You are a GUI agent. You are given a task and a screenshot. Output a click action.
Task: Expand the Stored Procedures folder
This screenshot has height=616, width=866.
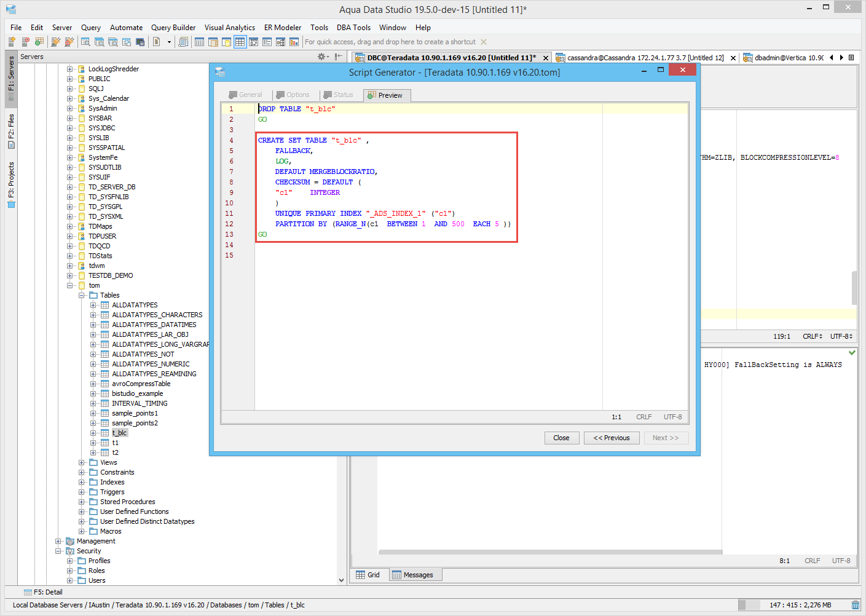click(81, 502)
